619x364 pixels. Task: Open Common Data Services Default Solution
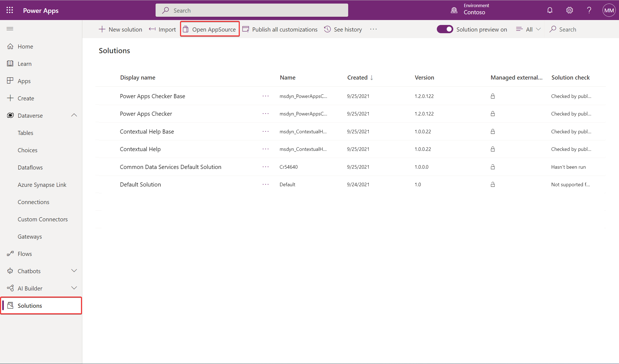tap(170, 167)
